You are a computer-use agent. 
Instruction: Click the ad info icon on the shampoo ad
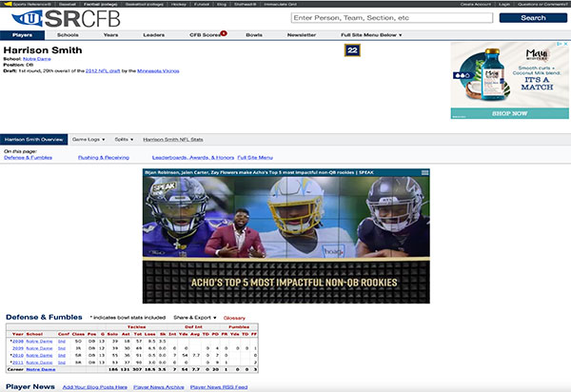560,44
